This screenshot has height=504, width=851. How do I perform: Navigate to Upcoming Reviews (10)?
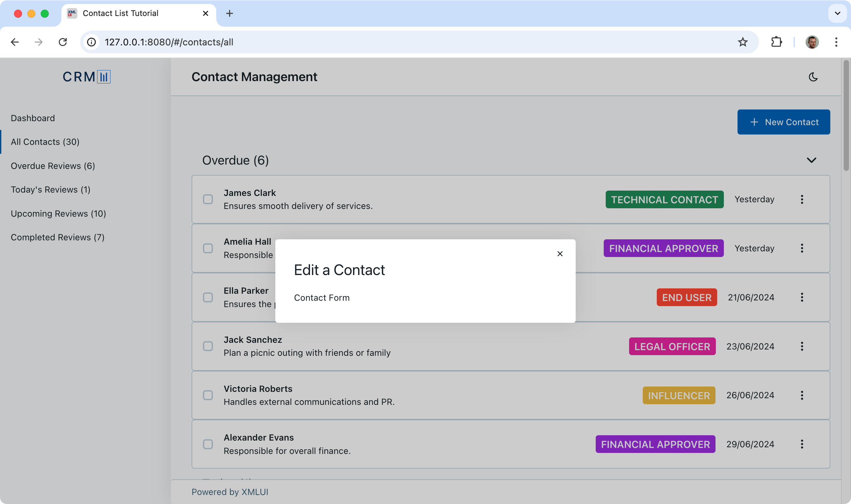(58, 214)
